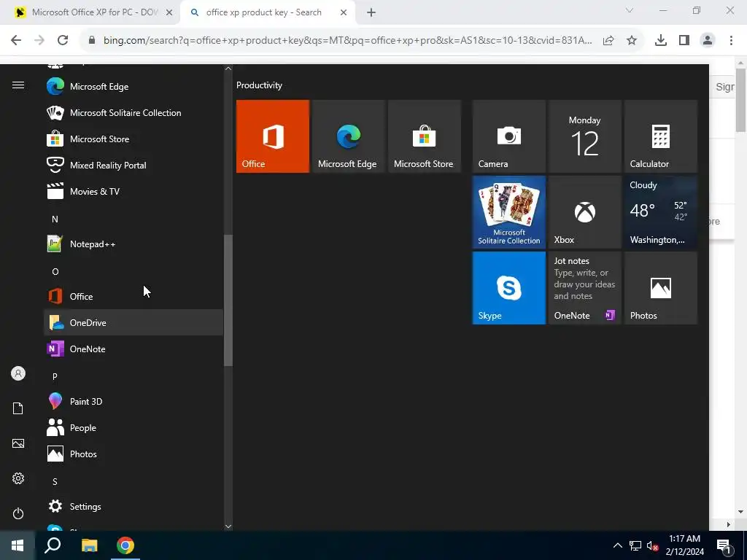The height and width of the screenshot is (560, 747).
Task: Toggle Chrome side panel
Action: coord(684,41)
